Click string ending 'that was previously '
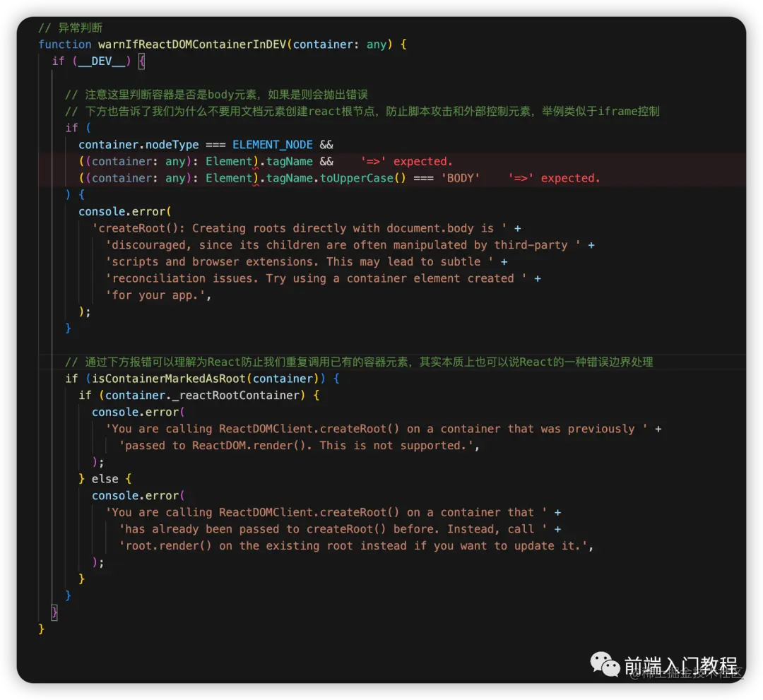 (x=377, y=429)
